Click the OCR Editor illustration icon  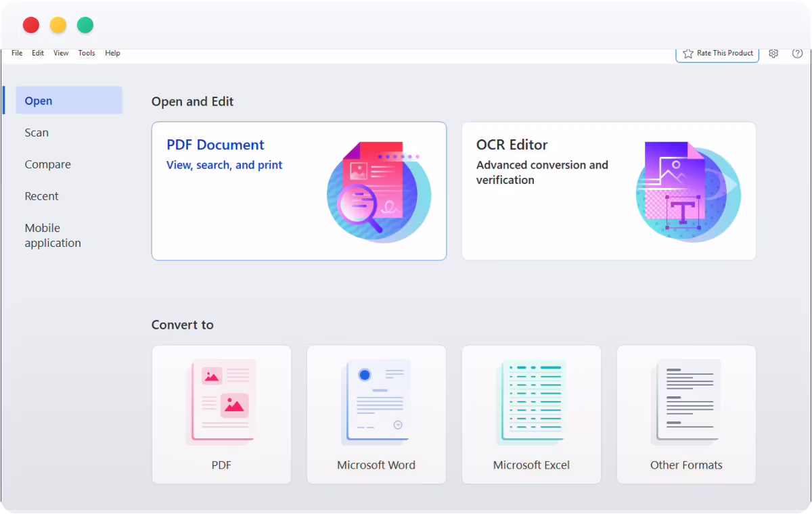tap(688, 191)
